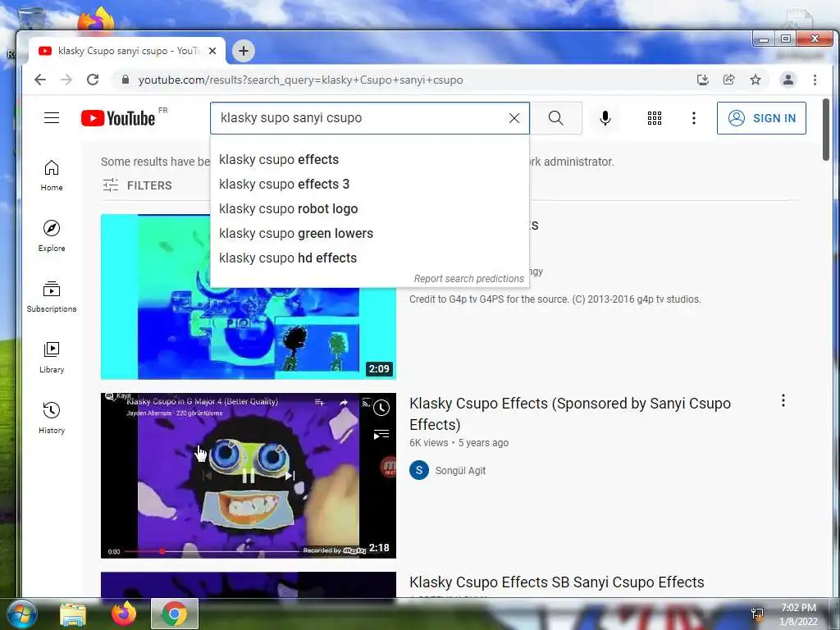Click the Songül Agit channel avatar
The width and height of the screenshot is (840, 630).
(x=419, y=470)
